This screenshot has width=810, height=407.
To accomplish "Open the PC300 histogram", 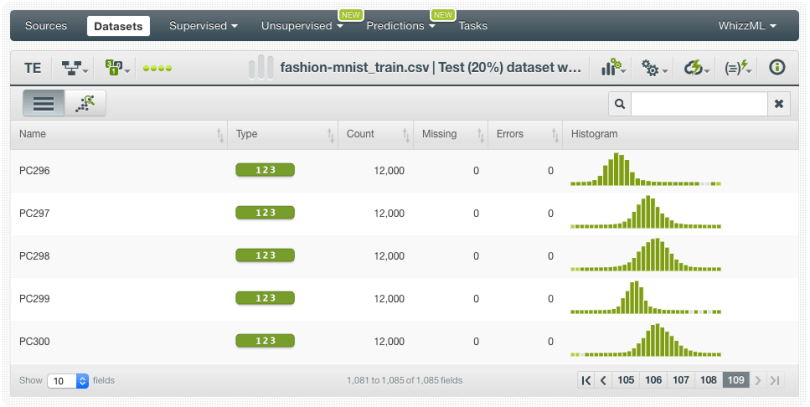I will [x=646, y=340].
